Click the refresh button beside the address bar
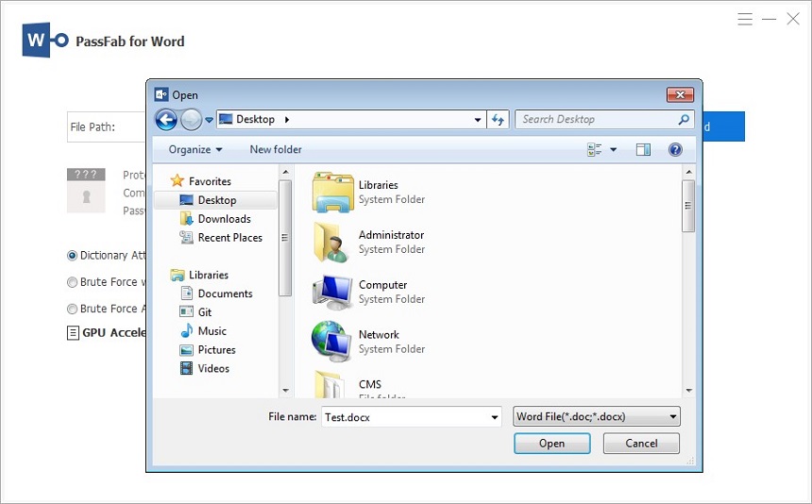The width and height of the screenshot is (812, 504). point(499,120)
